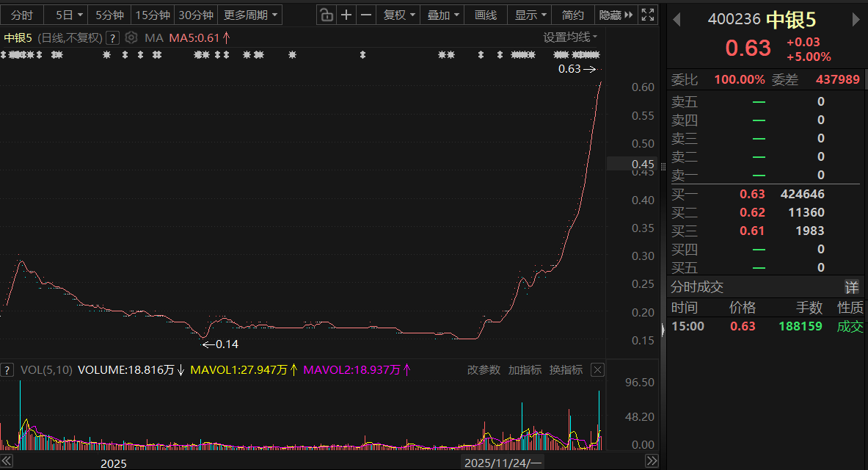
Task: Click the 卖五 ask row
Action: pyautogui.click(x=765, y=101)
